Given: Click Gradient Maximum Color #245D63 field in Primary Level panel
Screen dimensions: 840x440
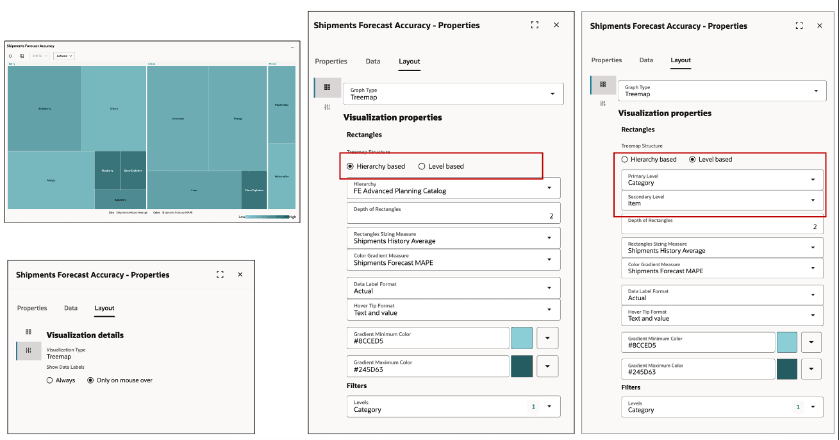Looking at the screenshot, I should pyautogui.click(x=698, y=369).
